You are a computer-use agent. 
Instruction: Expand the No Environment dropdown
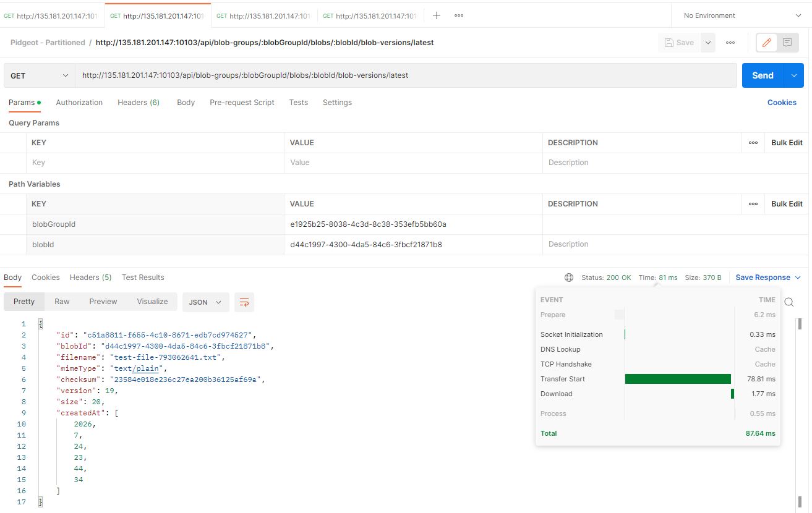tap(741, 15)
